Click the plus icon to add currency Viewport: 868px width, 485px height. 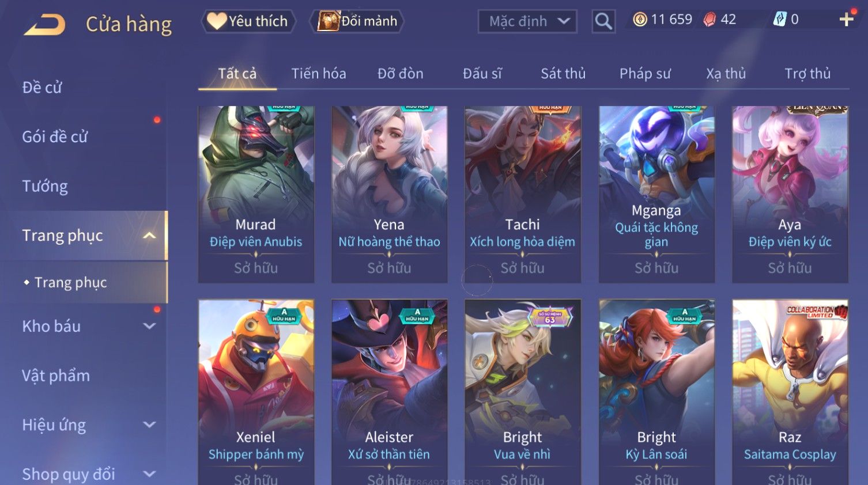pos(846,20)
